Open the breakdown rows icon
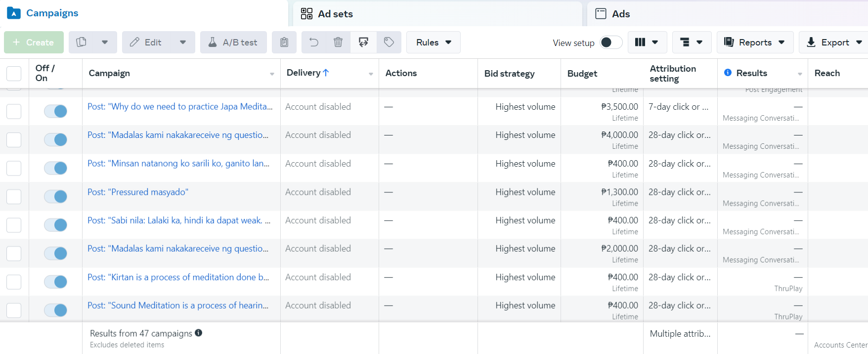 click(691, 43)
